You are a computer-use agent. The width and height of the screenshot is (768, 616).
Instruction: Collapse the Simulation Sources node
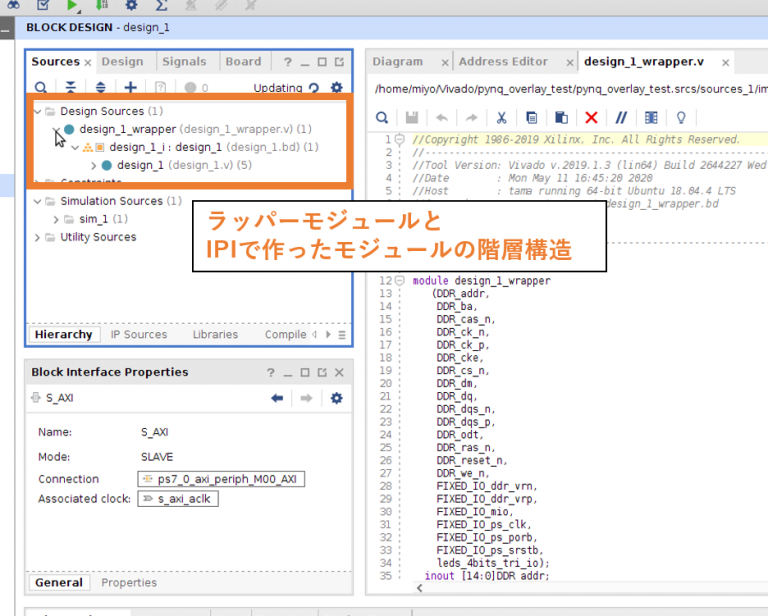[x=38, y=201]
